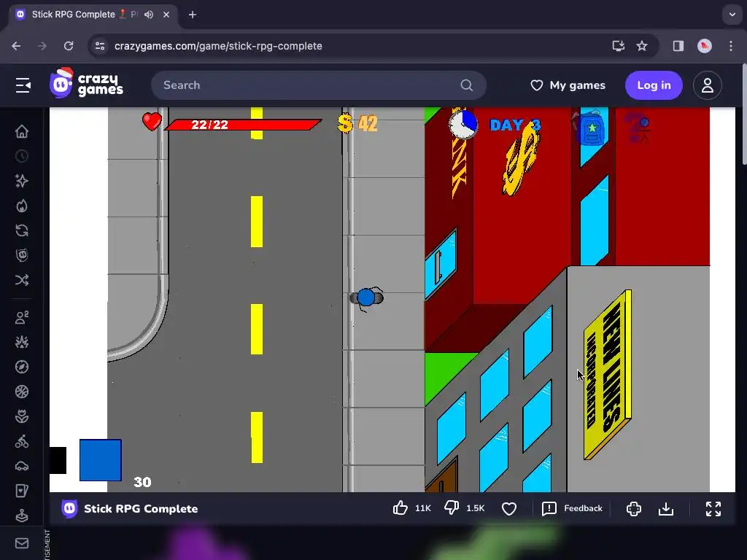747x560 pixels.
Task: Click the extension puzzle icon below game
Action: [634, 508]
